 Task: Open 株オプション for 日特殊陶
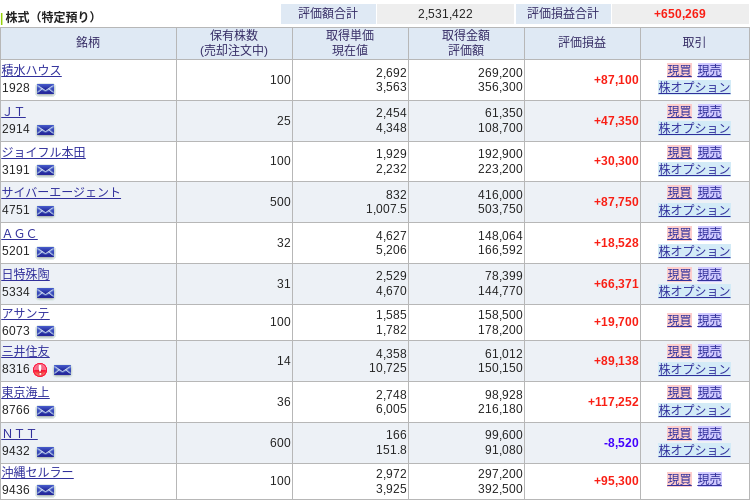click(x=694, y=291)
